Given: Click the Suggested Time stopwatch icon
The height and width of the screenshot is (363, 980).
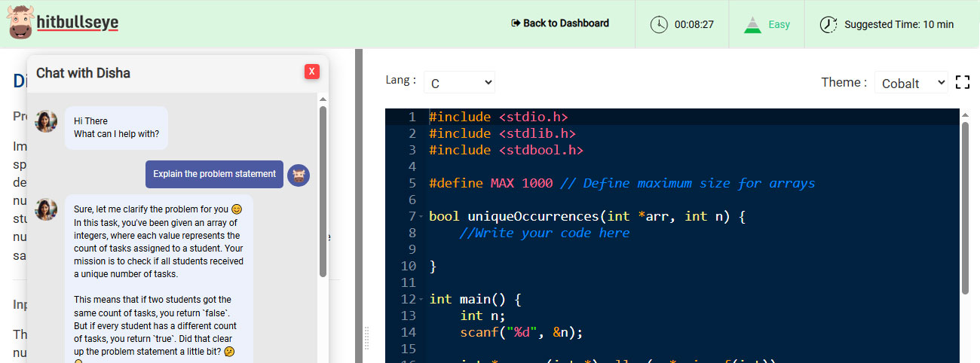Looking at the screenshot, I should 828,24.
